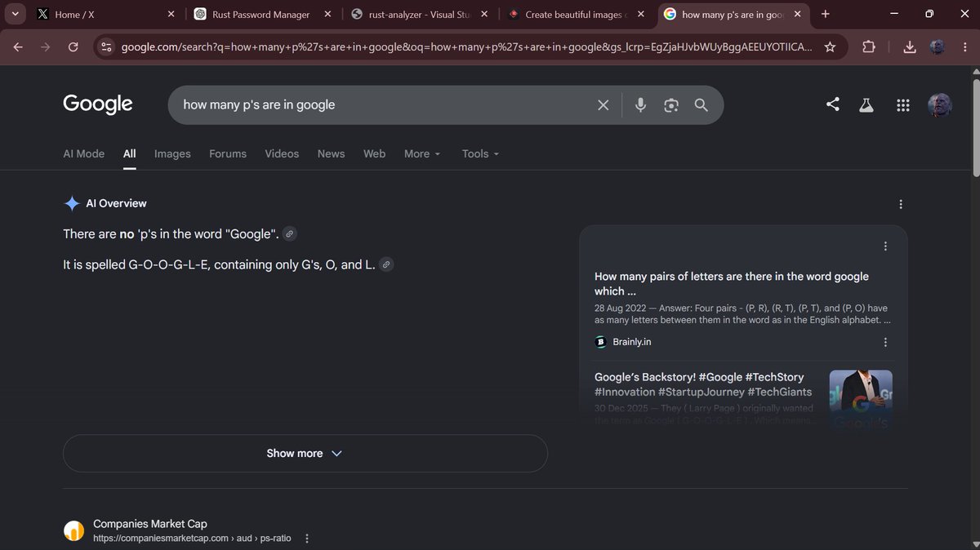
Task: Close the active Google search tab
Action: coord(798,14)
